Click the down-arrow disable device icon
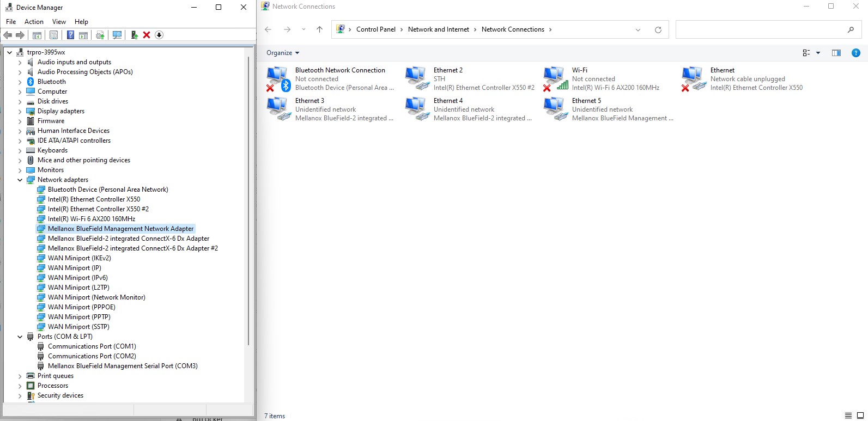 pos(159,35)
